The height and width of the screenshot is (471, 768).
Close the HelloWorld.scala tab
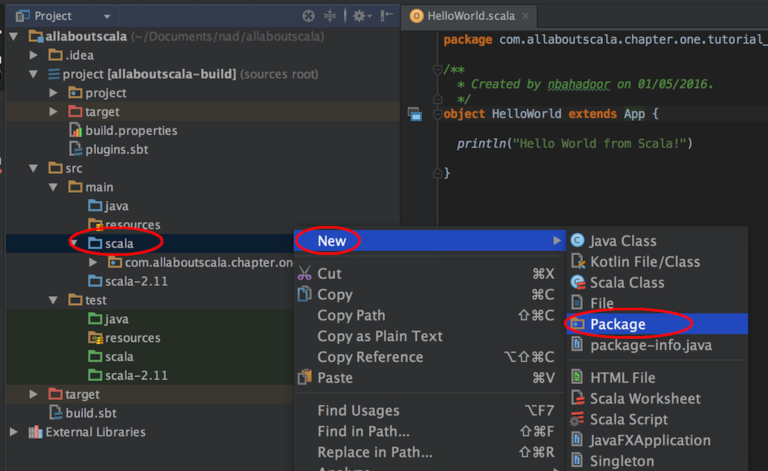(x=526, y=16)
